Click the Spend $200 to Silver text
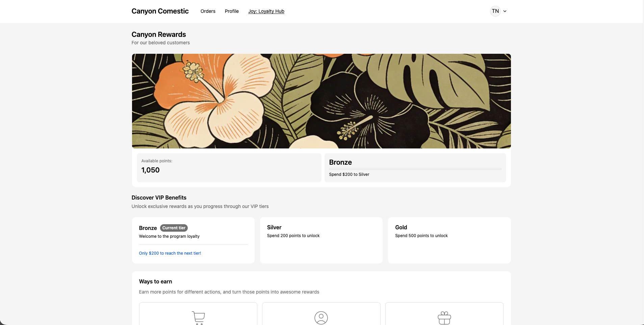Screen dimensions: 644x325 349,175
